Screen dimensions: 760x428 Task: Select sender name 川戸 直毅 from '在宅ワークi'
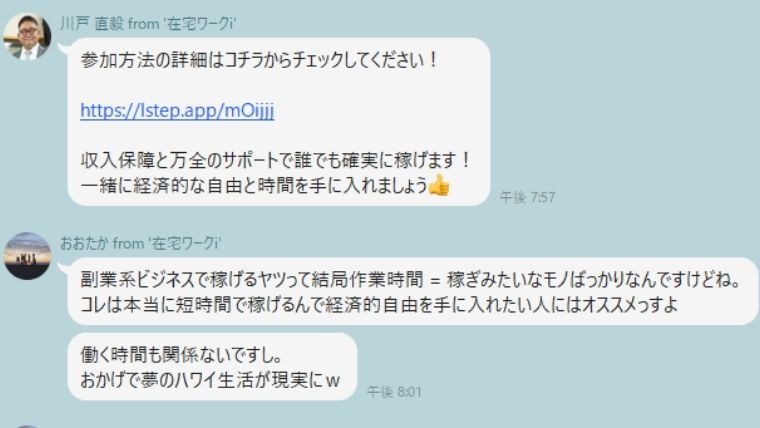[x=148, y=23]
